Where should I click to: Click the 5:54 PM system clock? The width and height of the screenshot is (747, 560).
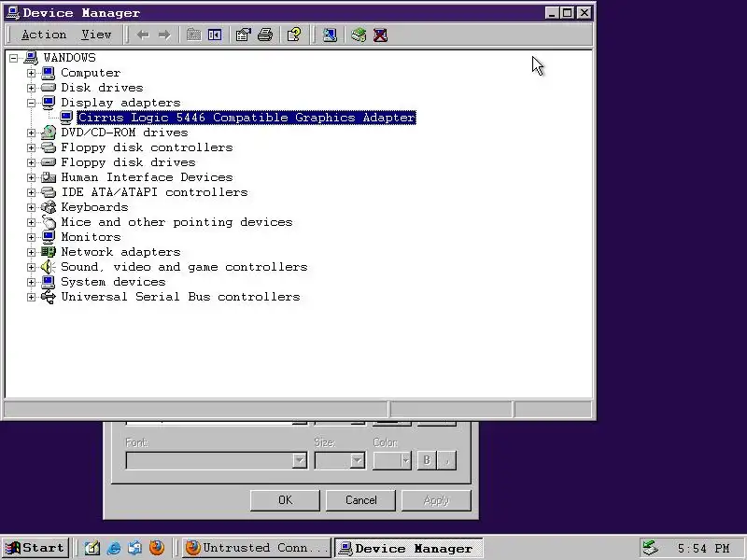pos(703,548)
